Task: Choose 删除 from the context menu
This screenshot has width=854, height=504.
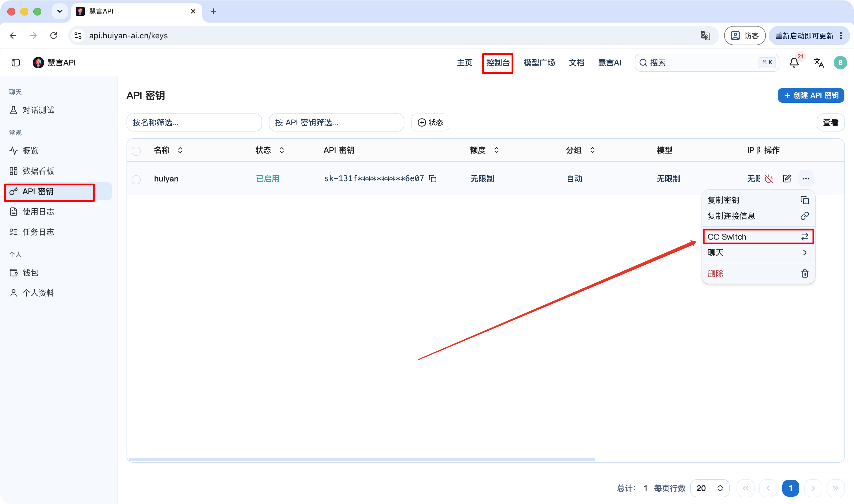Action: click(758, 273)
